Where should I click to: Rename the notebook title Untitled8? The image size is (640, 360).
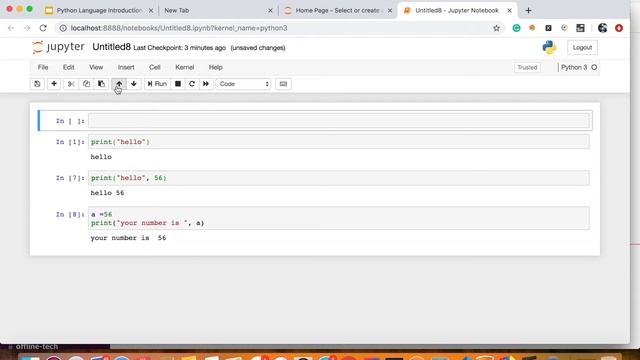111,47
